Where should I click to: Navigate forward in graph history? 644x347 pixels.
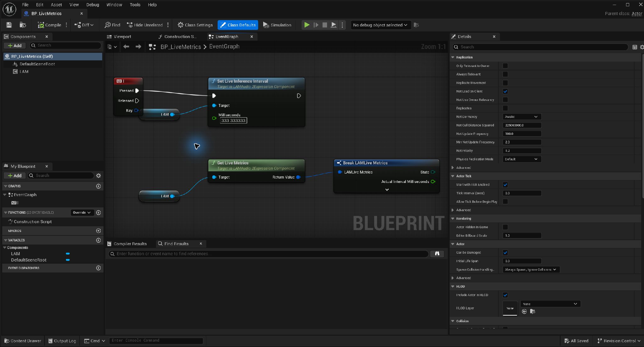[x=138, y=47]
